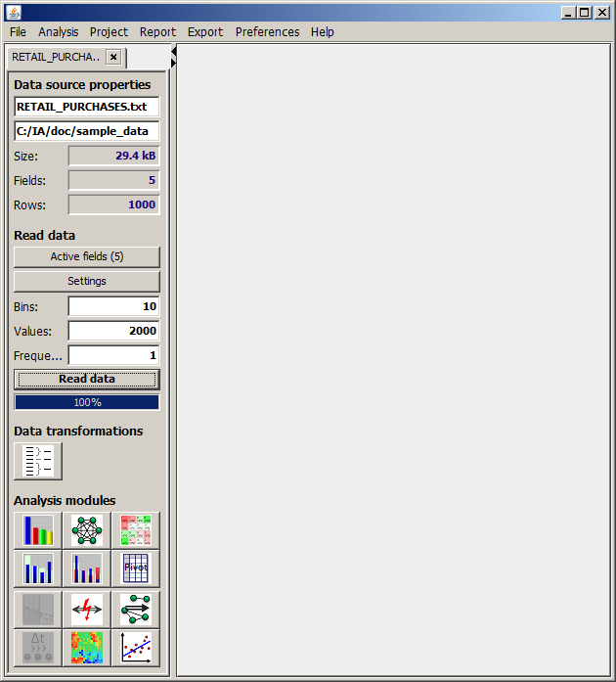
Task: Click the Data source properties heading
Action: (x=82, y=84)
